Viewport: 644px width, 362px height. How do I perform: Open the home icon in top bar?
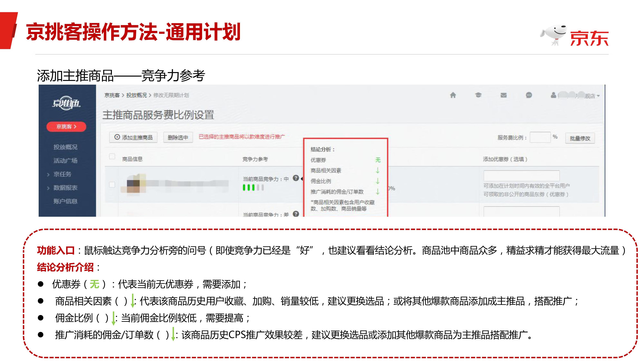pyautogui.click(x=453, y=95)
